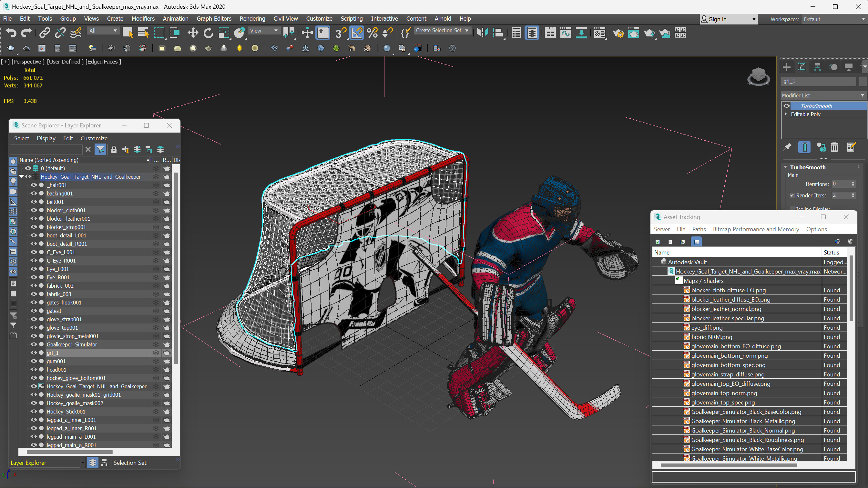
Task: Open Bitmap Performance and Memory menu
Action: pos(756,229)
